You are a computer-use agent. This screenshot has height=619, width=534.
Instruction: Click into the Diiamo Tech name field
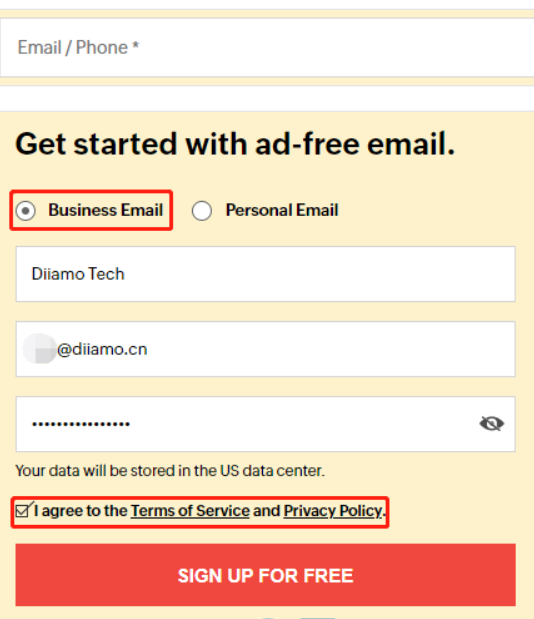point(266,274)
